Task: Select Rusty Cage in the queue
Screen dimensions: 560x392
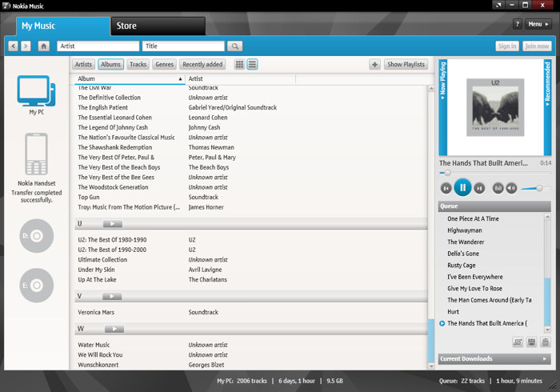Action: coord(462,266)
